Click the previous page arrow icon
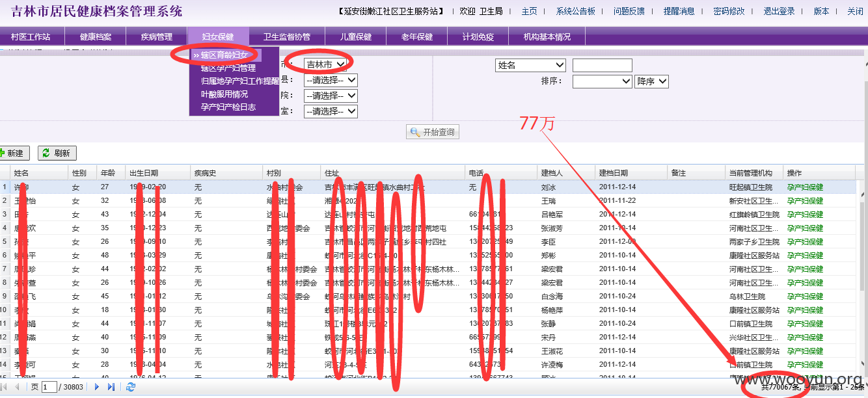Screen dimensions: 868x398 (18, 387)
